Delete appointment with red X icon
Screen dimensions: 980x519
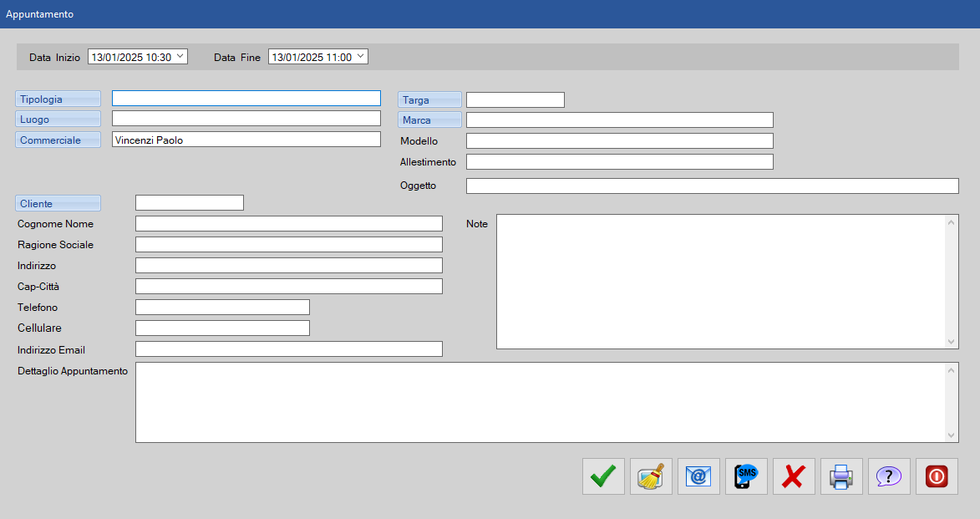[x=794, y=476]
